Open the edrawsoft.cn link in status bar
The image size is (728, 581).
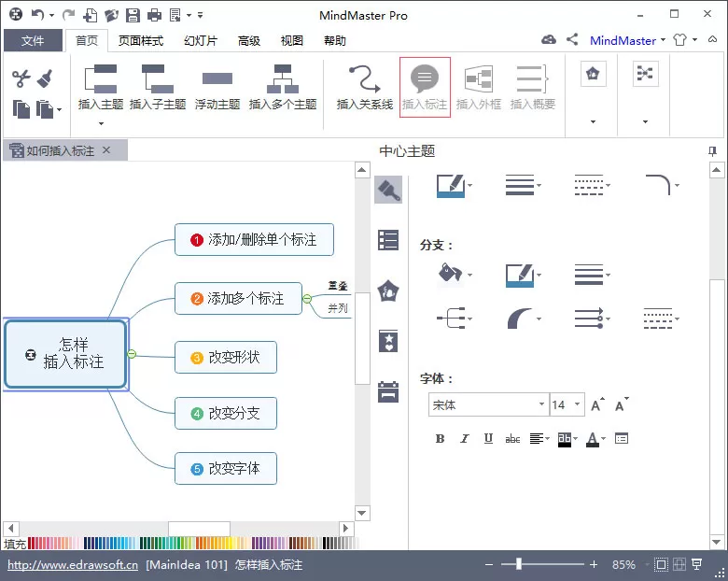coord(73,565)
